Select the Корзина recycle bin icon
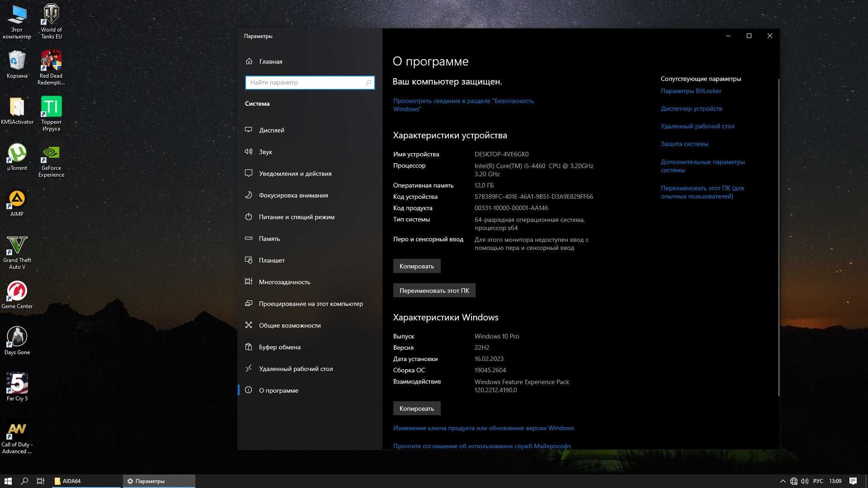Viewport: 868px width, 488px height. point(17,65)
